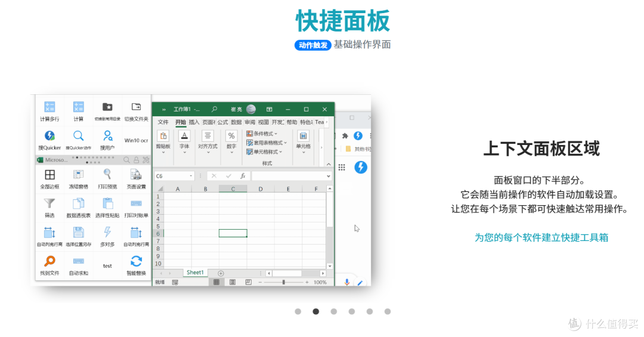Click the search icon in Excel title bar
The image size is (644, 337).
215,109
